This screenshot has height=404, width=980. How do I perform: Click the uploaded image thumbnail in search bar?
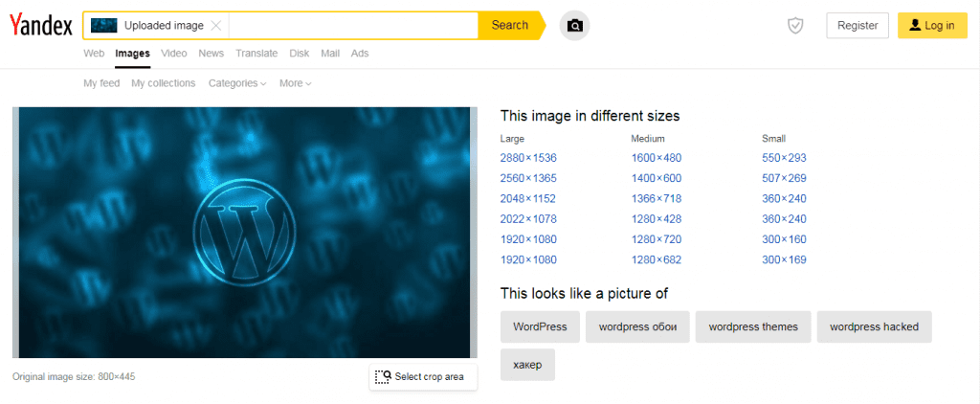pos(104,26)
